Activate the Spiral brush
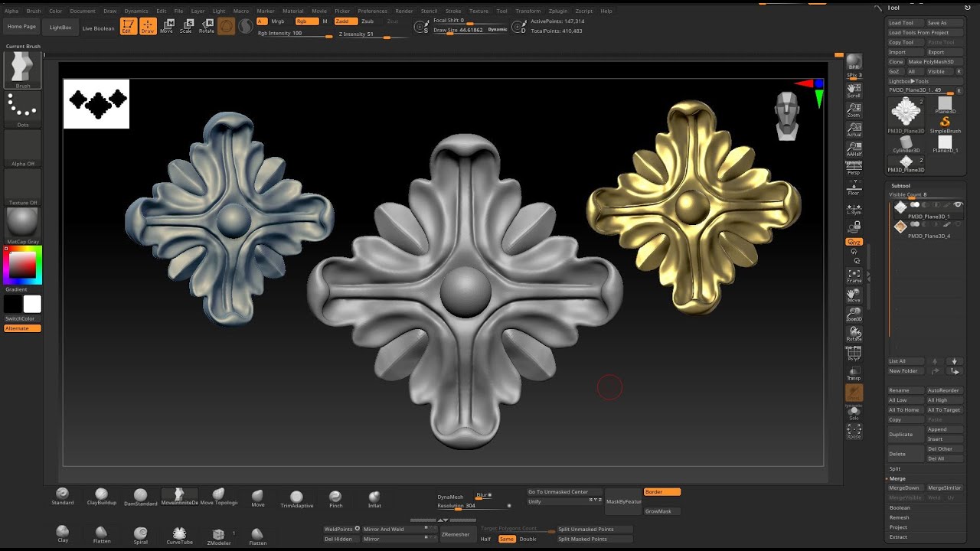The height and width of the screenshot is (551, 980). 140,534
